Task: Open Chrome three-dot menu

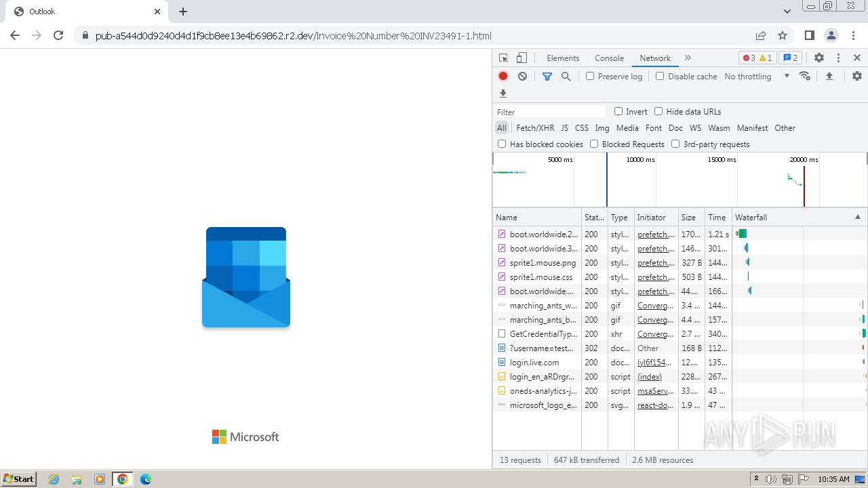Action: point(852,35)
